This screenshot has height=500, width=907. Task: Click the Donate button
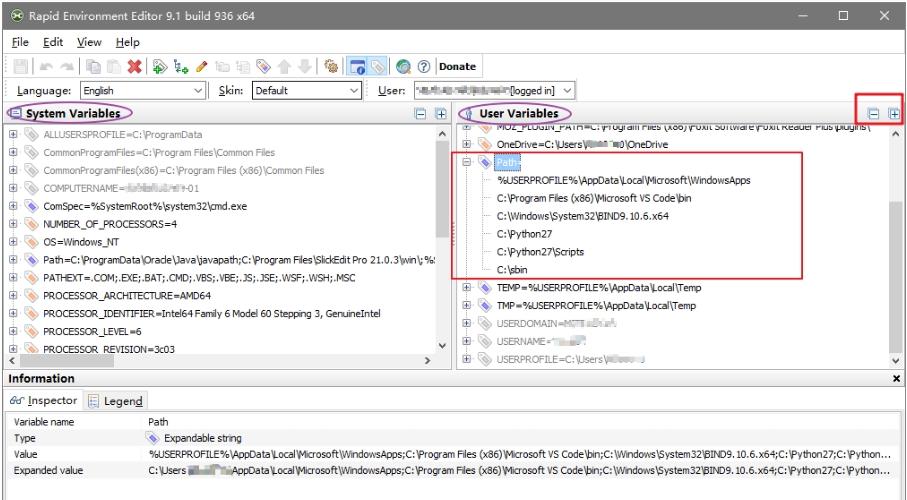[x=457, y=67]
